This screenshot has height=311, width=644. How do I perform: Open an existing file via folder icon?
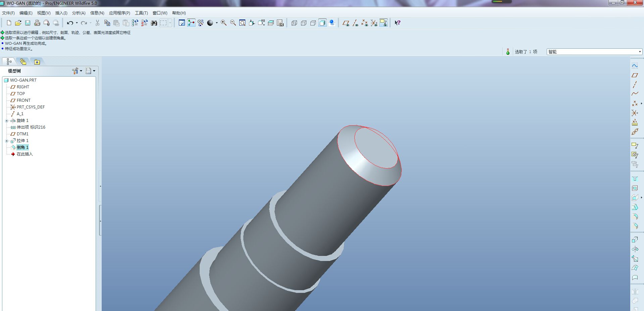click(x=18, y=23)
